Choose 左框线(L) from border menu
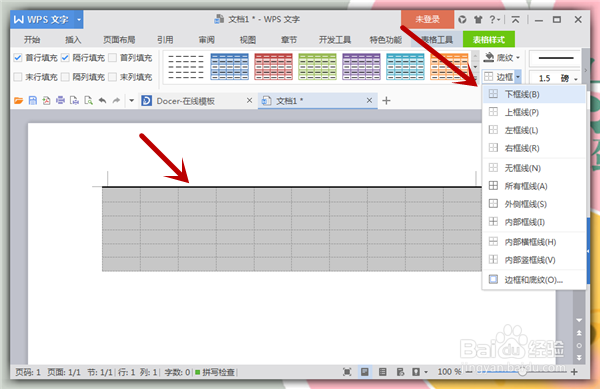 [x=534, y=130]
